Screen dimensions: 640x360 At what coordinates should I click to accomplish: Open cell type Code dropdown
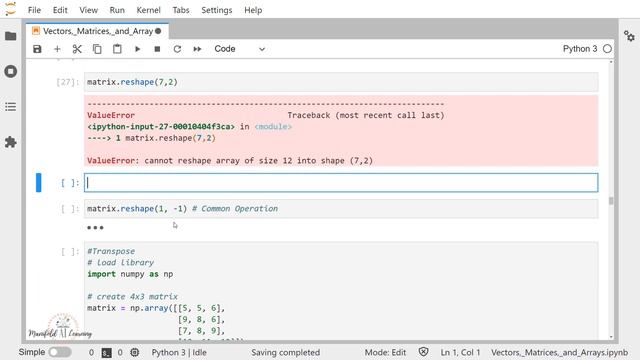[240, 49]
